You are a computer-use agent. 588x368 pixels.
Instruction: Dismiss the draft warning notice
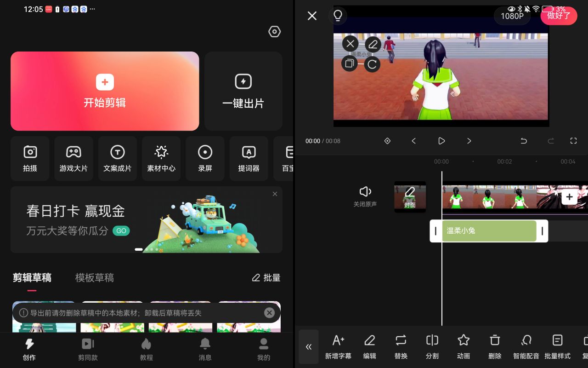pos(269,313)
